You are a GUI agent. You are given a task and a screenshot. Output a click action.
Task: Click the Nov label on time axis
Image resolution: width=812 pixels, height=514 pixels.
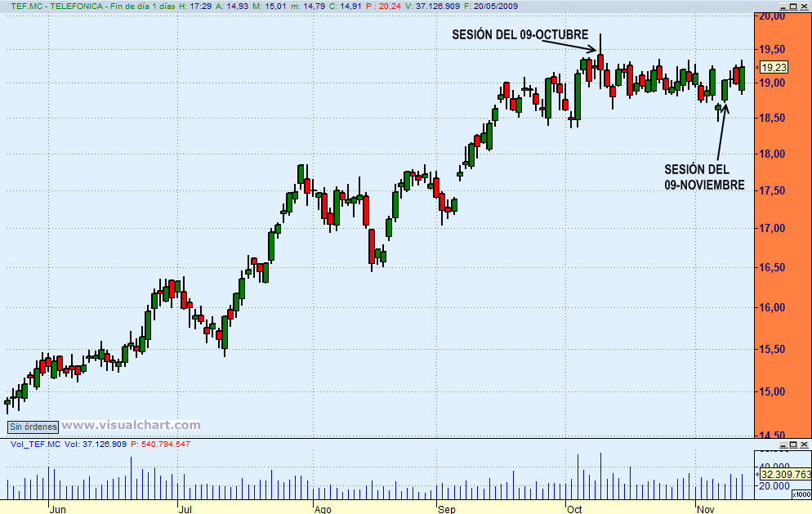click(706, 509)
